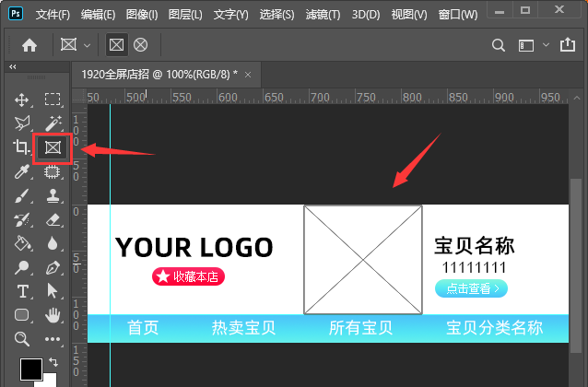Collapse the toolbox with double arrows

[x=13, y=66]
